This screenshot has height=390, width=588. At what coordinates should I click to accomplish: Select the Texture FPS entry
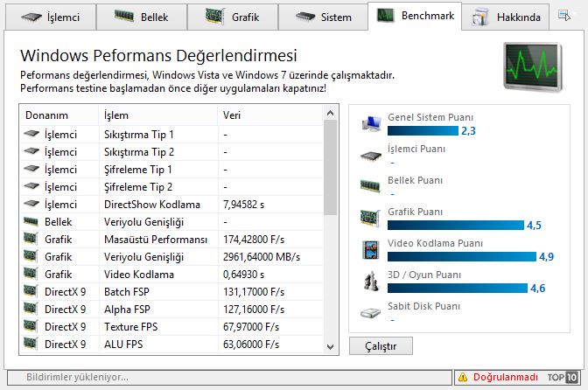(131, 327)
